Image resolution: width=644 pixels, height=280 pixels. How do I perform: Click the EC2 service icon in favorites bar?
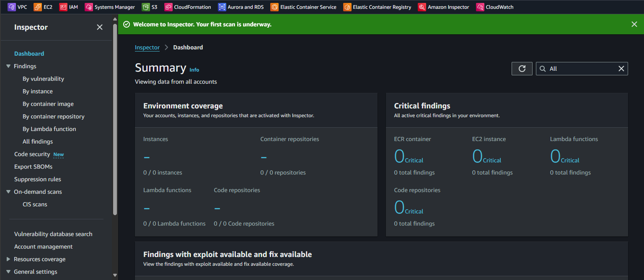click(38, 7)
